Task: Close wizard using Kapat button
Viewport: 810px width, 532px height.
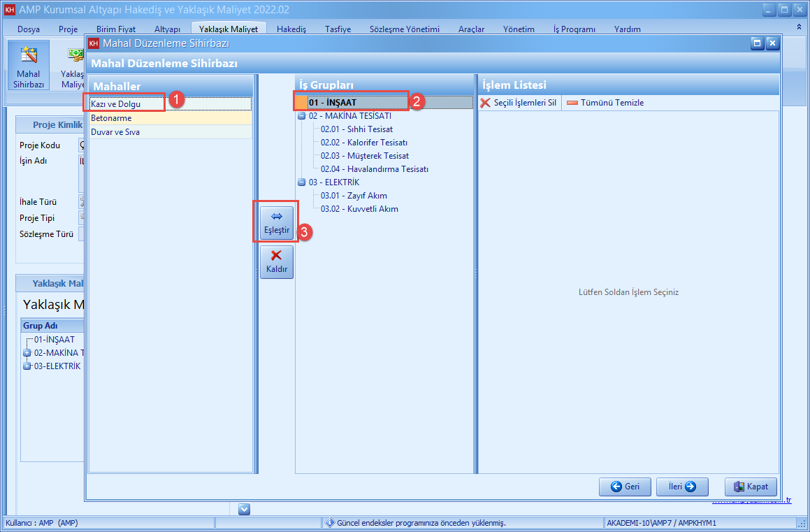Action: tap(751, 487)
